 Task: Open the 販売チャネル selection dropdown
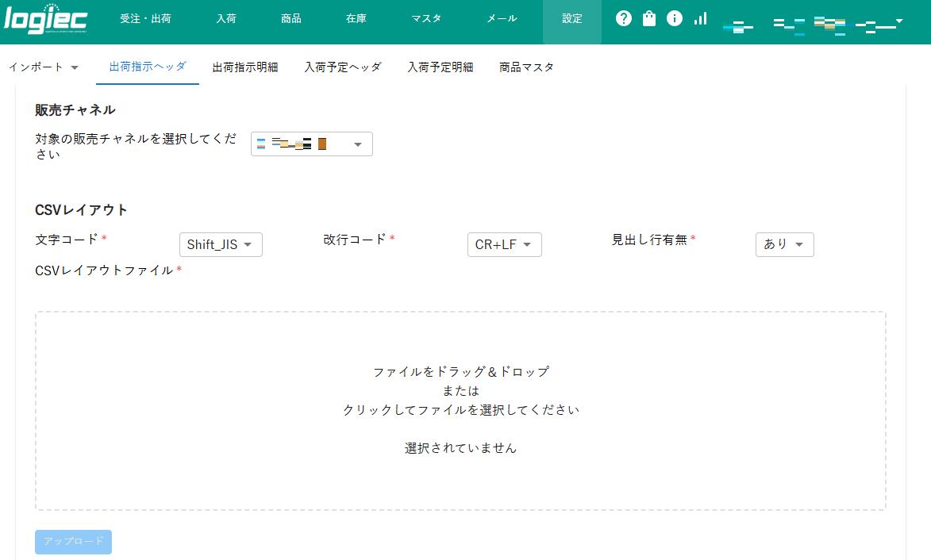click(311, 144)
